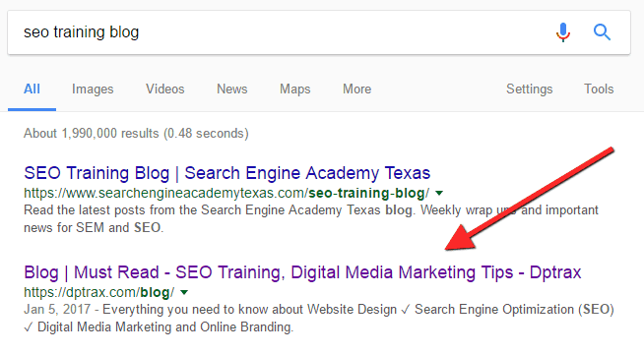Expand the searchengineacademytexas URL dropdown arrow
The height and width of the screenshot is (355, 644).
(x=439, y=193)
